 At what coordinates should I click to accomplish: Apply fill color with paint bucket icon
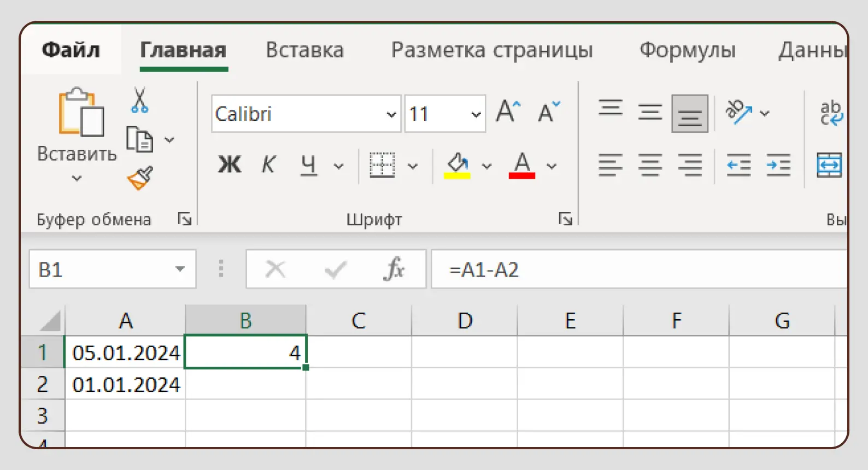tap(458, 165)
